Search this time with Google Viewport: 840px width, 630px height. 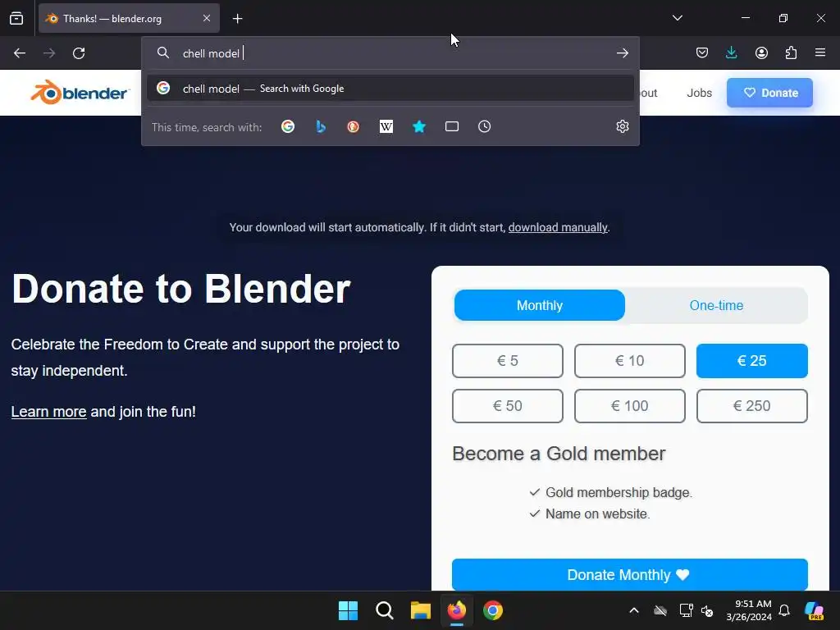point(288,126)
